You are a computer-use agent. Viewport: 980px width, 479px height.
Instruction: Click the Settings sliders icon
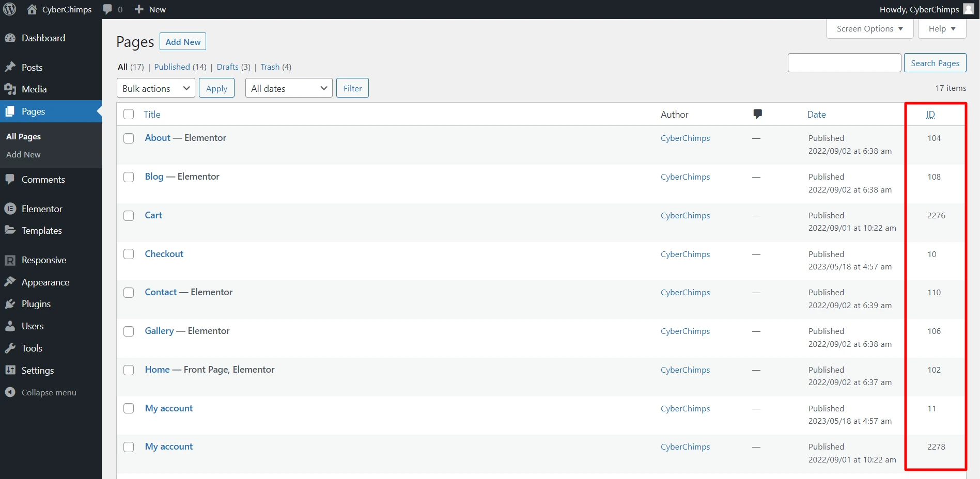pyautogui.click(x=10, y=370)
